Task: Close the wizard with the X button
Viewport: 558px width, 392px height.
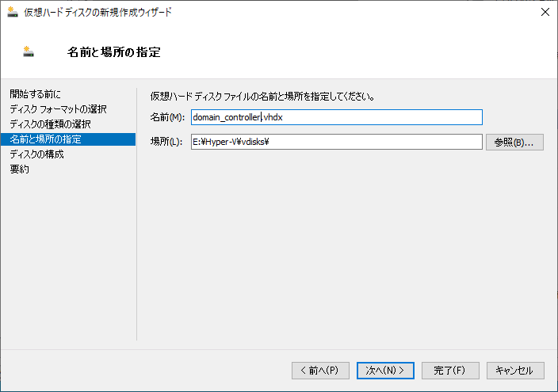Action: pyautogui.click(x=545, y=12)
